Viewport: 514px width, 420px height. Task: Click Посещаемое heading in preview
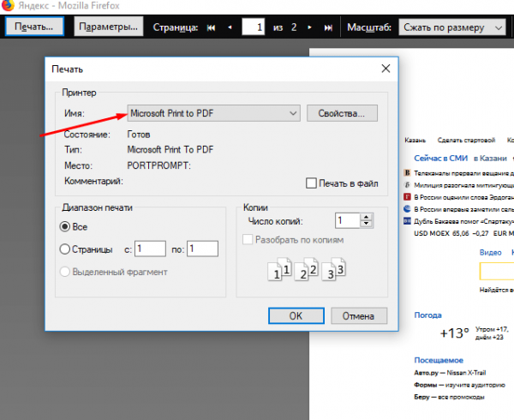(439, 360)
